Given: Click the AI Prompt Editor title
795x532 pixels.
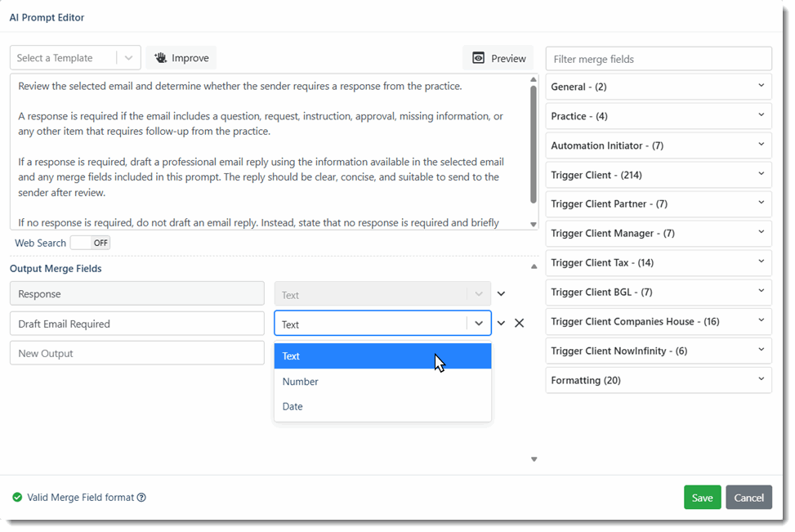Looking at the screenshot, I should (47, 17).
